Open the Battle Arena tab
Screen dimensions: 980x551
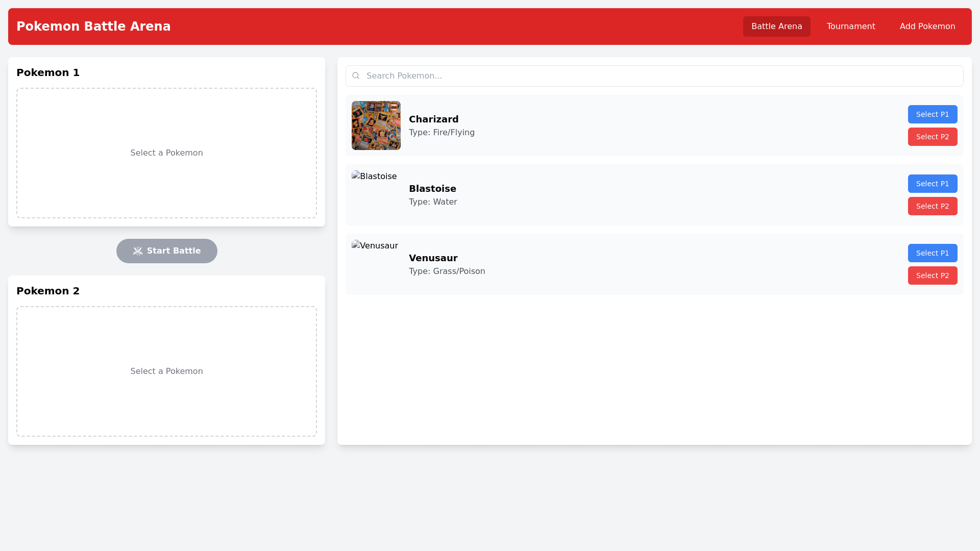tap(776, 27)
